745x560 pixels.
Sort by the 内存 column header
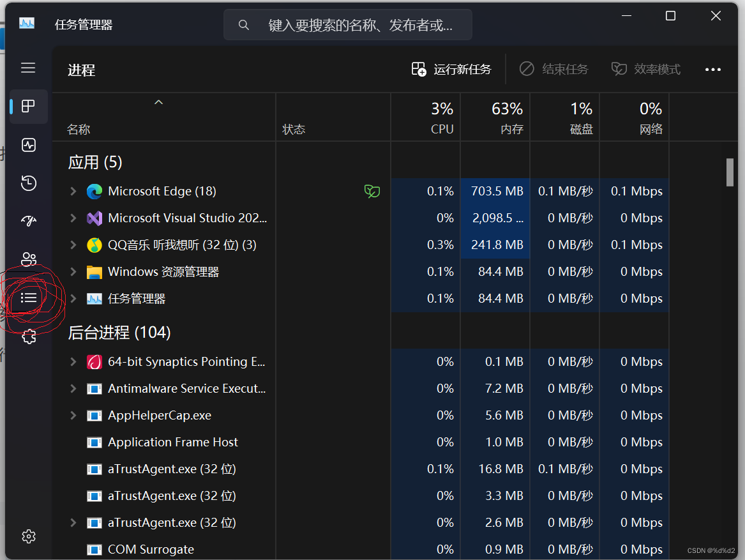click(495, 117)
